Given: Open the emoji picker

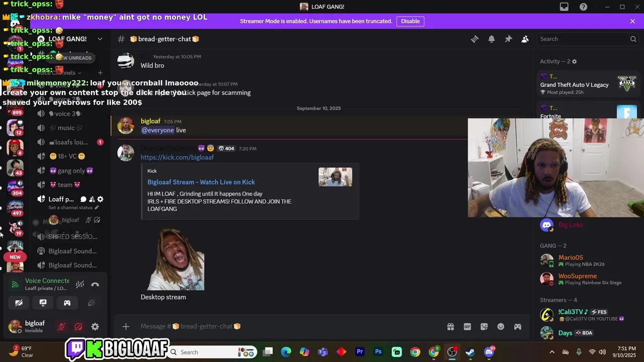Looking at the screenshot, I should [501, 326].
